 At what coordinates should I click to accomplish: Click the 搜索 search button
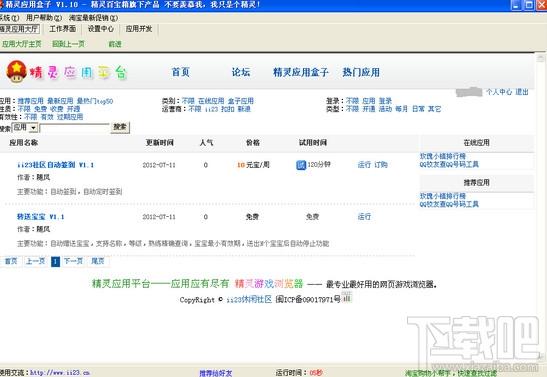click(120, 127)
